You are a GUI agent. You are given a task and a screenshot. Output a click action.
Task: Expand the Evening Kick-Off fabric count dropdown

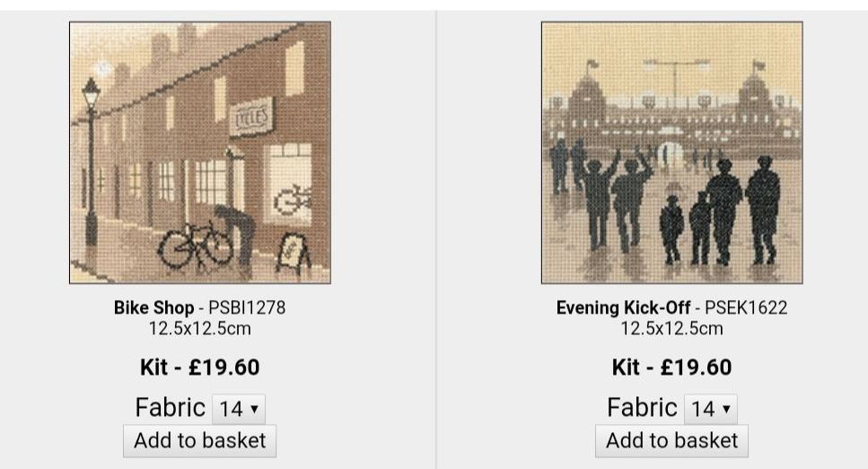coord(711,409)
